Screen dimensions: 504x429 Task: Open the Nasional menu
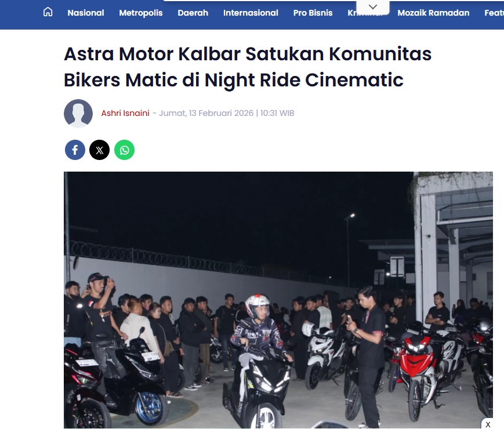pyautogui.click(x=86, y=13)
